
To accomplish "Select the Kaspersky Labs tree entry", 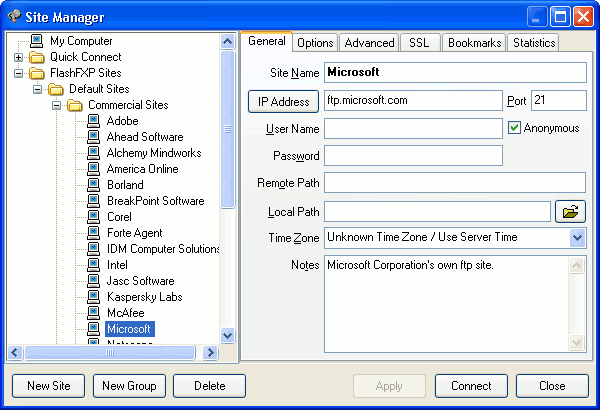I will 145,297.
